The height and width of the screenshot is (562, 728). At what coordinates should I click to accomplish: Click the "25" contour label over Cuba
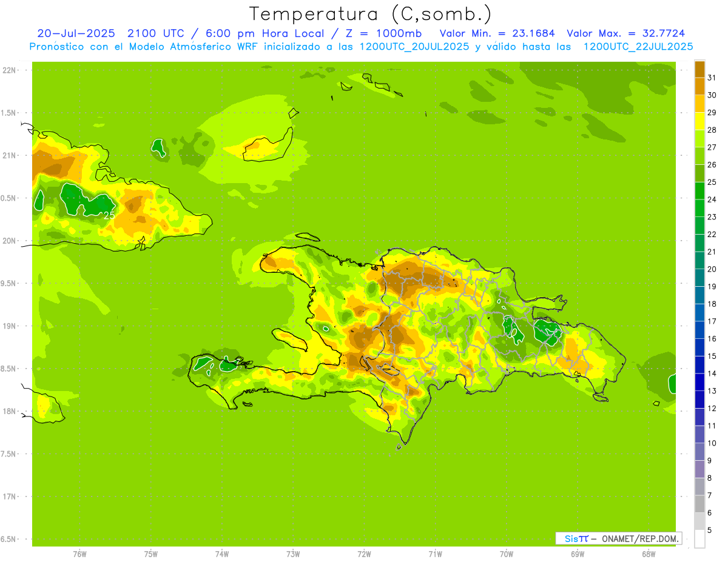[x=109, y=215]
